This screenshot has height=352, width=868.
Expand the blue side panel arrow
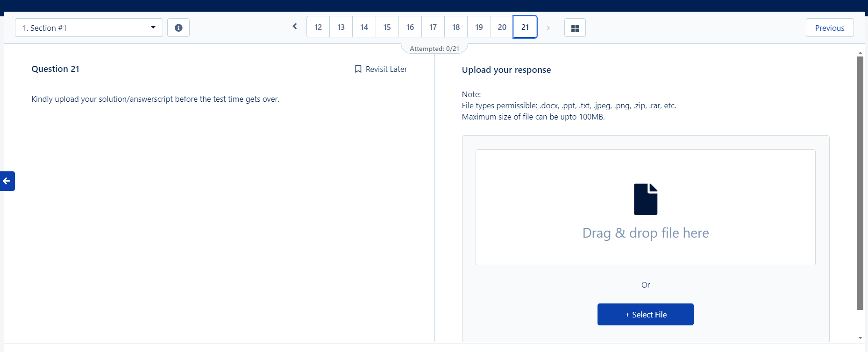coord(7,181)
